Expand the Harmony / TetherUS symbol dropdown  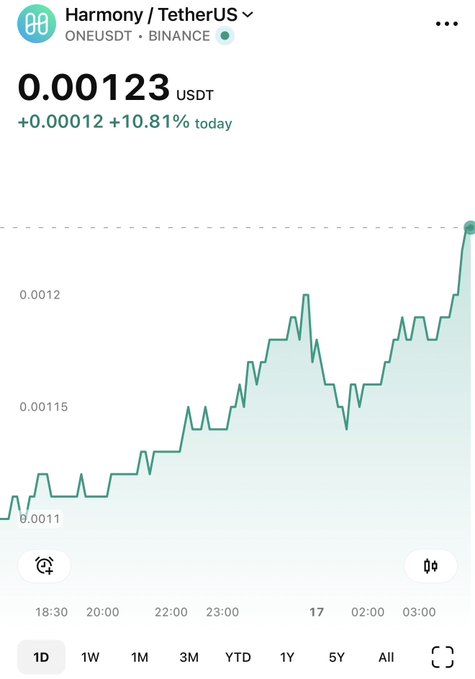click(159, 15)
